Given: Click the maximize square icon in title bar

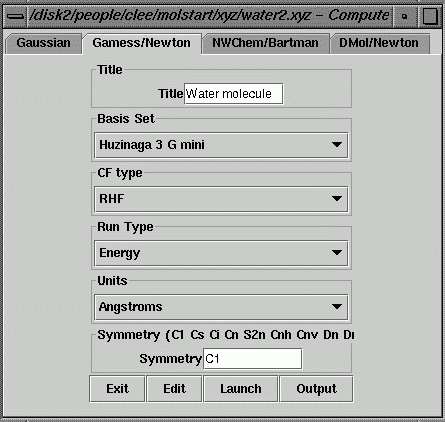Looking at the screenshot, I should coord(430,16).
